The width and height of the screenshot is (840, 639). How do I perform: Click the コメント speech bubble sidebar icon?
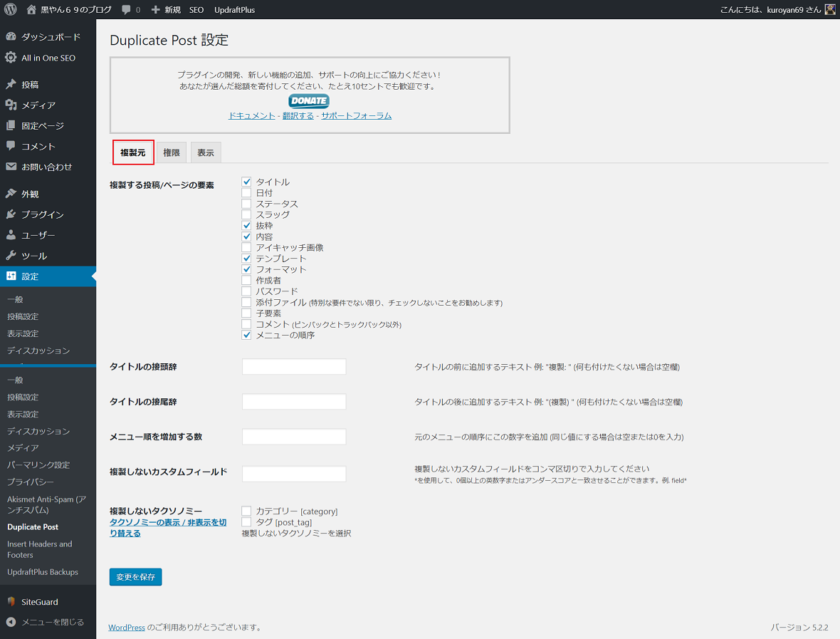point(11,146)
